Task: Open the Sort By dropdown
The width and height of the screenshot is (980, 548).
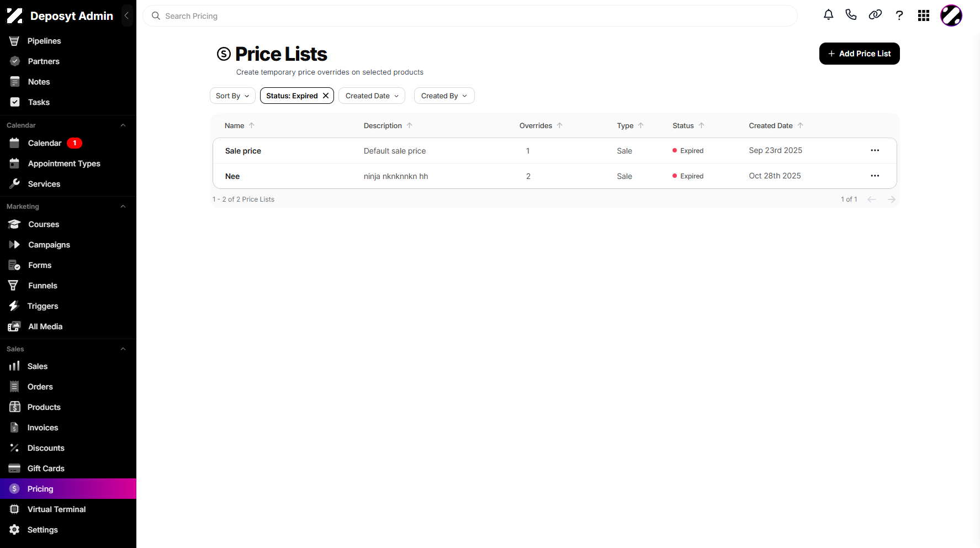Action: [x=232, y=96]
